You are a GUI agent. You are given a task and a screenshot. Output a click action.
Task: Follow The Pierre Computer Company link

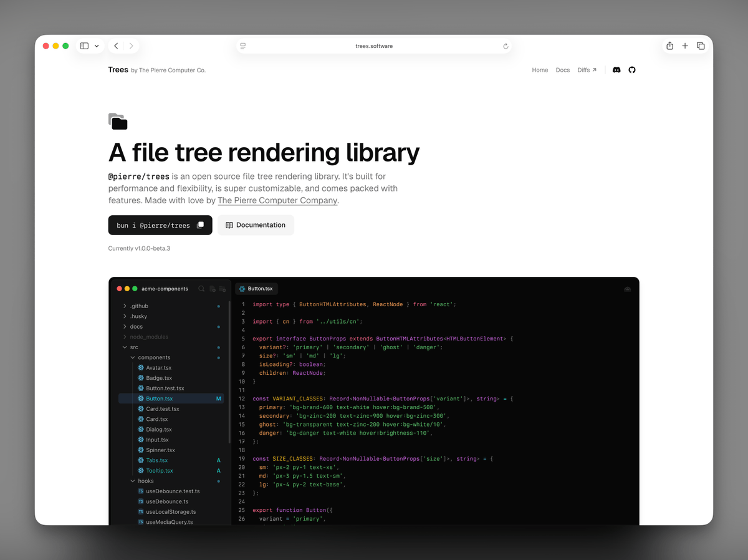point(277,201)
